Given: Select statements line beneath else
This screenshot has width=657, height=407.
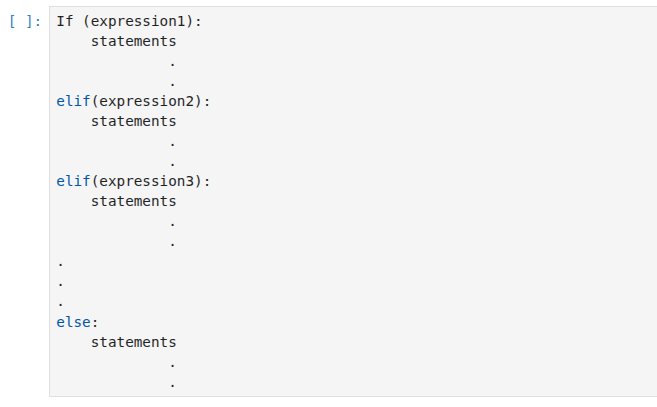Looking at the screenshot, I should pyautogui.click(x=134, y=342).
